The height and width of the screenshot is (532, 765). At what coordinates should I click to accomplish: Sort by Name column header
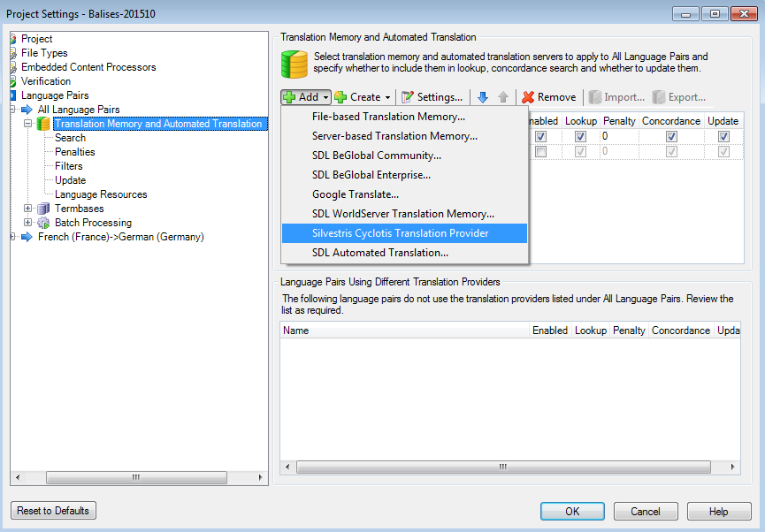[x=405, y=331]
